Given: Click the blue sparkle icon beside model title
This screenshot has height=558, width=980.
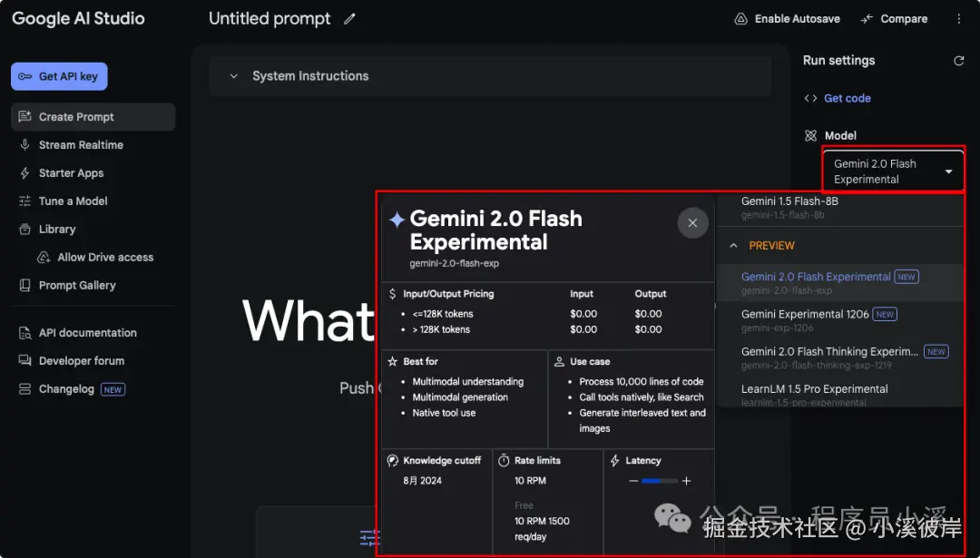Looking at the screenshot, I should click(397, 220).
